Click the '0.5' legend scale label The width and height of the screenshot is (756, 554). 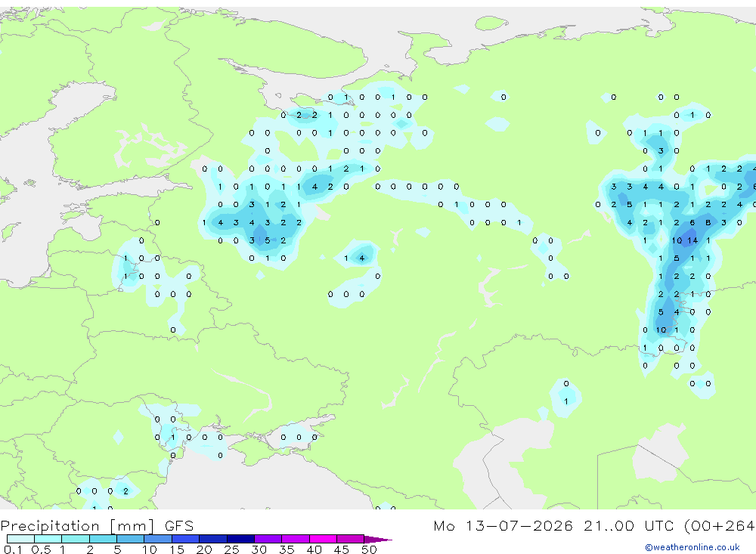[41, 549]
